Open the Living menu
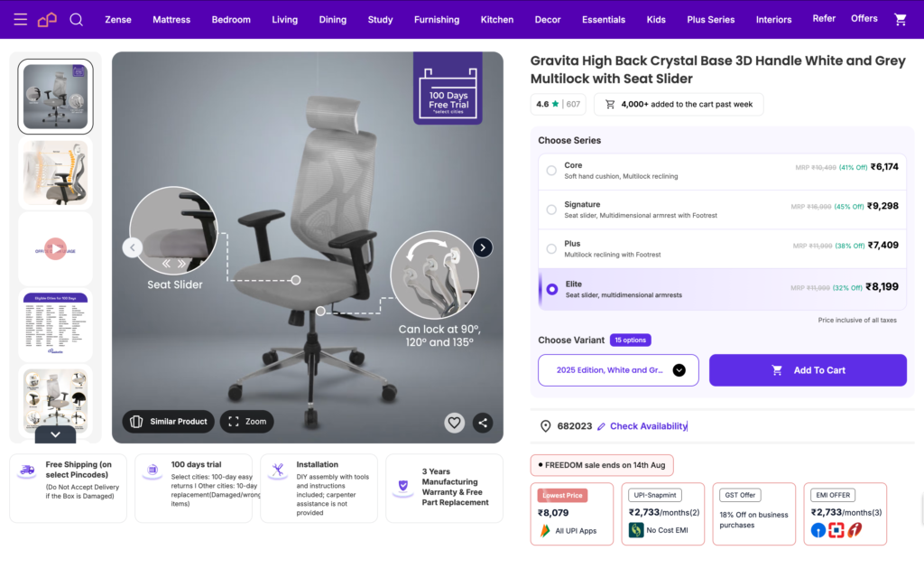Screen dimensions: 924x578 click(x=284, y=20)
